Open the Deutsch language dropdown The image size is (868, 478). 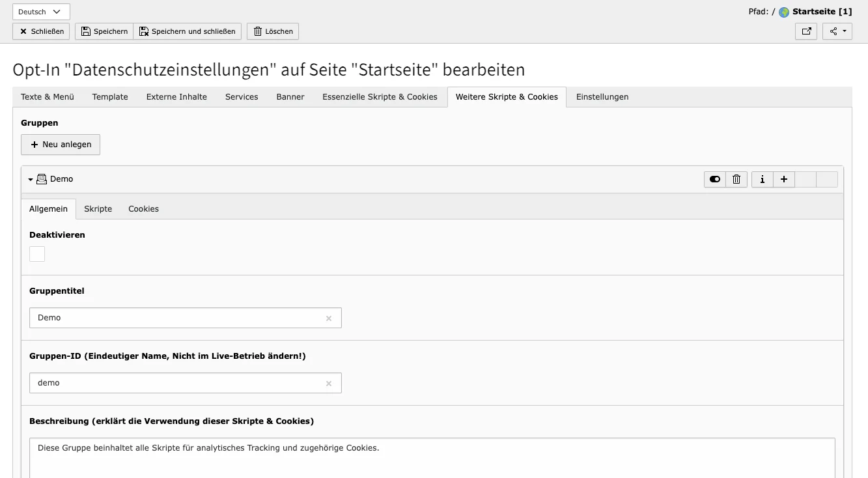[x=40, y=11]
